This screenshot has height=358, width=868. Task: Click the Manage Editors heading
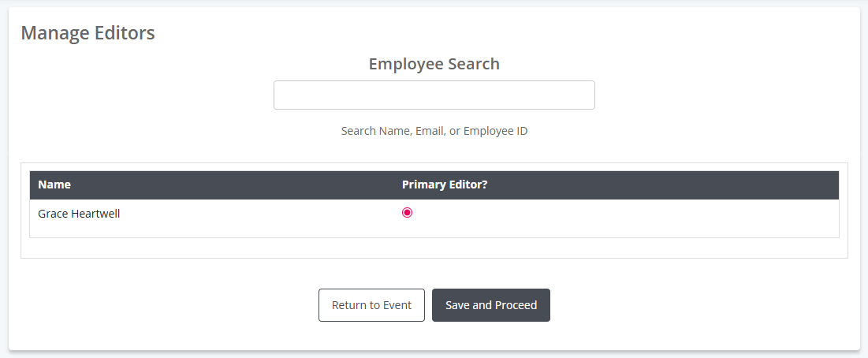tap(88, 33)
